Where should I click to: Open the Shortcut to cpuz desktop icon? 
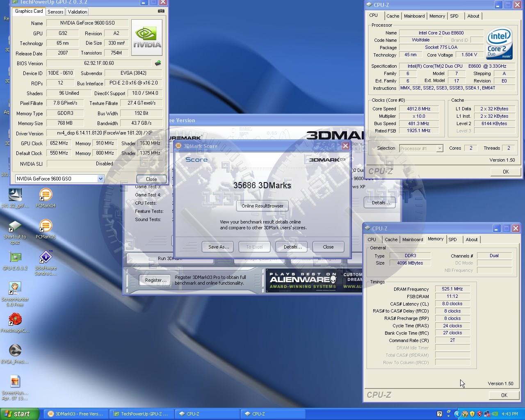click(15, 232)
